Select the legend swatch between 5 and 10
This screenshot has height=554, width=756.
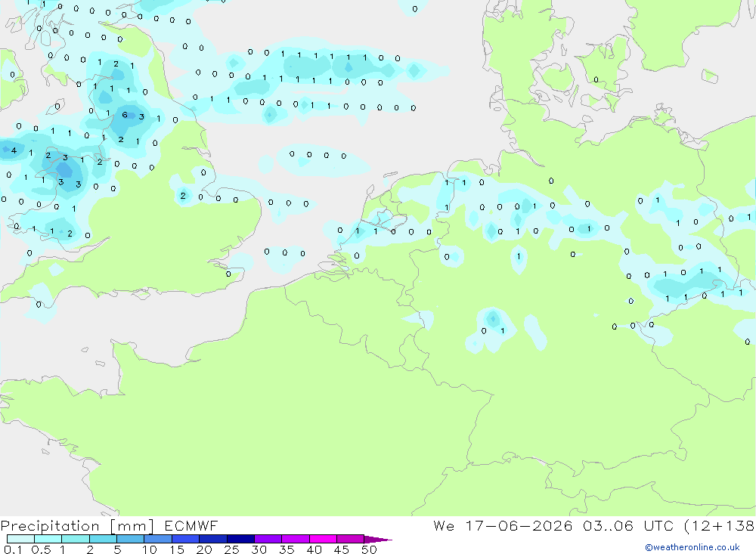pyautogui.click(x=131, y=539)
